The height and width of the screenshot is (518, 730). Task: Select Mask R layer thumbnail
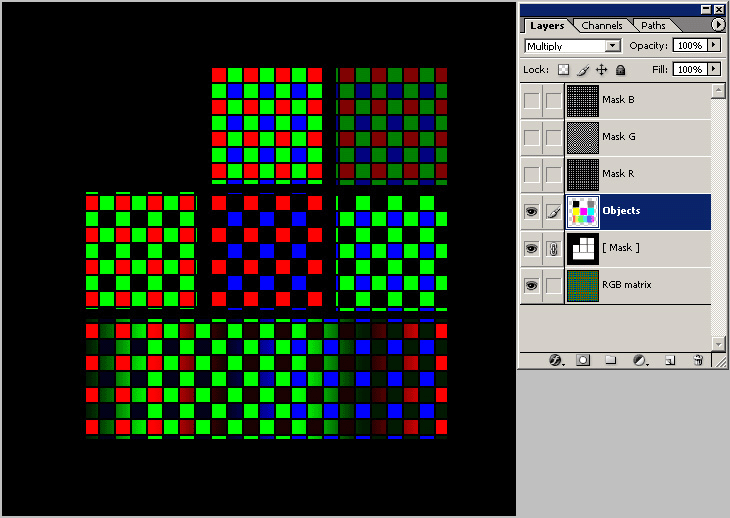[583, 175]
